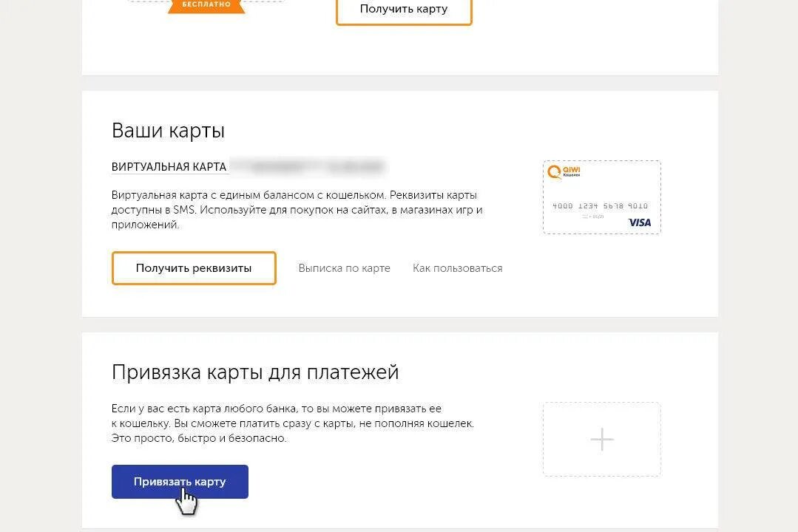798x532 pixels.
Task: Click the small expiry text on QIWI card
Action: point(593,216)
